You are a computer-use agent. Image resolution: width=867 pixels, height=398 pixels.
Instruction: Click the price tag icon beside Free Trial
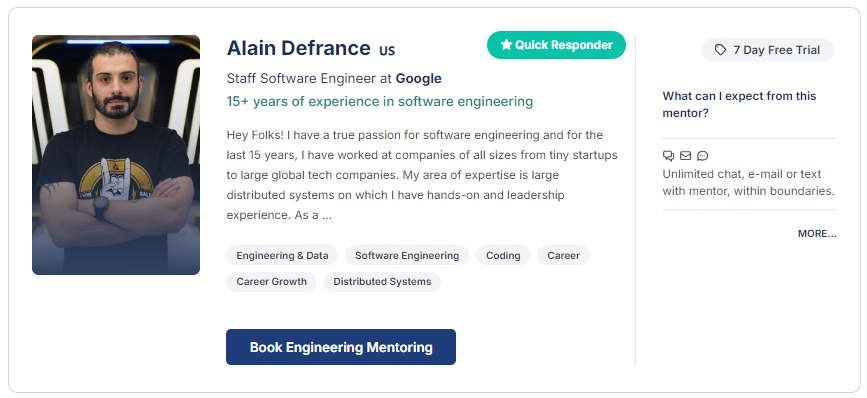[720, 50]
